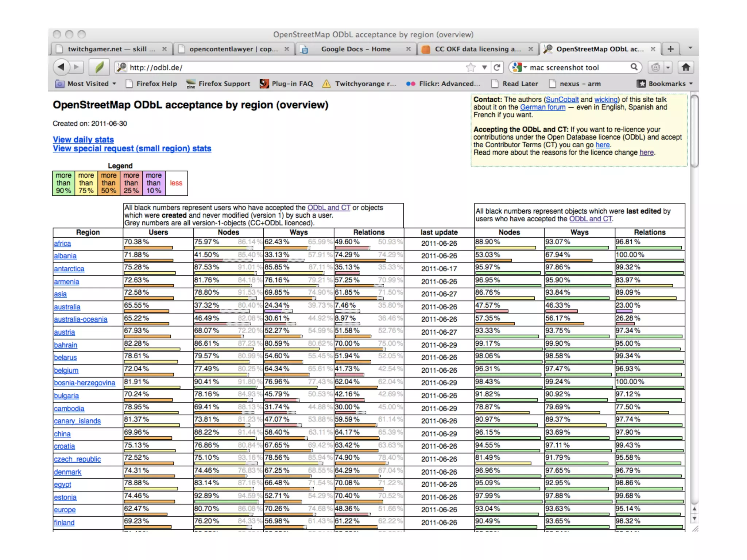Screen dimensions: 747x560
Task: Open the list-all-tabs arrow
Action: coord(690,48)
